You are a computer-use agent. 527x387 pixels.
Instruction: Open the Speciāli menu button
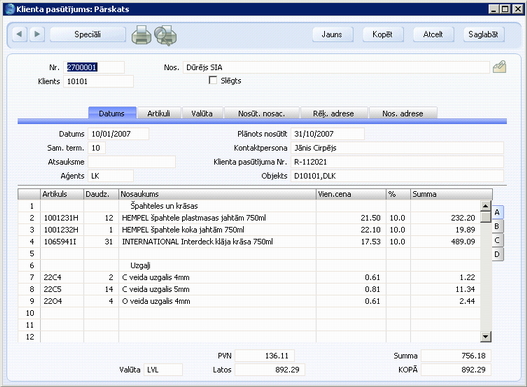pyautogui.click(x=88, y=34)
